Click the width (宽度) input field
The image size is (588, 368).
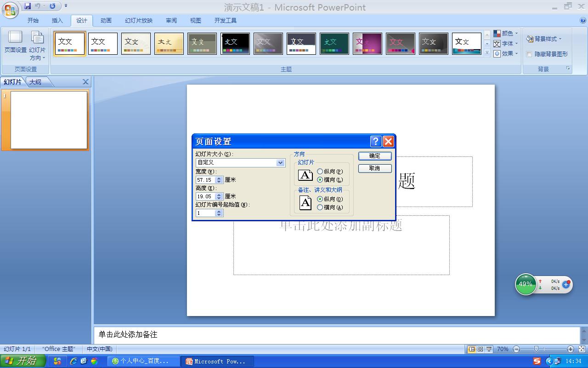click(206, 180)
